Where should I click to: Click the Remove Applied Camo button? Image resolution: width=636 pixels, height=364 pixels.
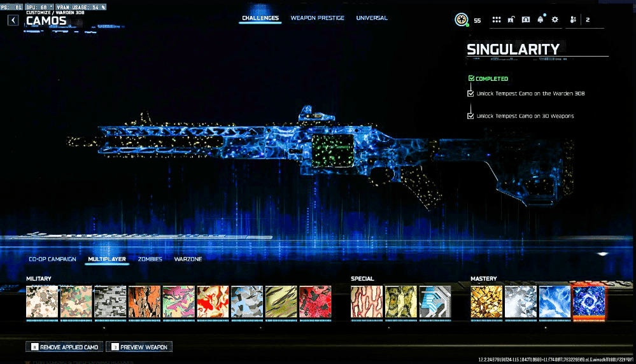click(63, 347)
